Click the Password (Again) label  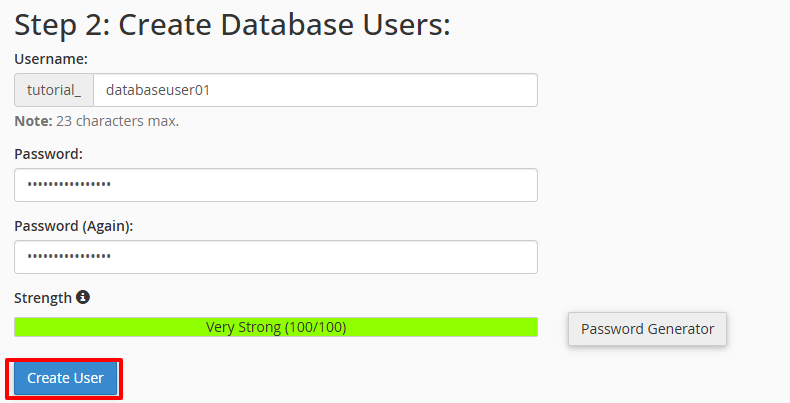pos(74,226)
